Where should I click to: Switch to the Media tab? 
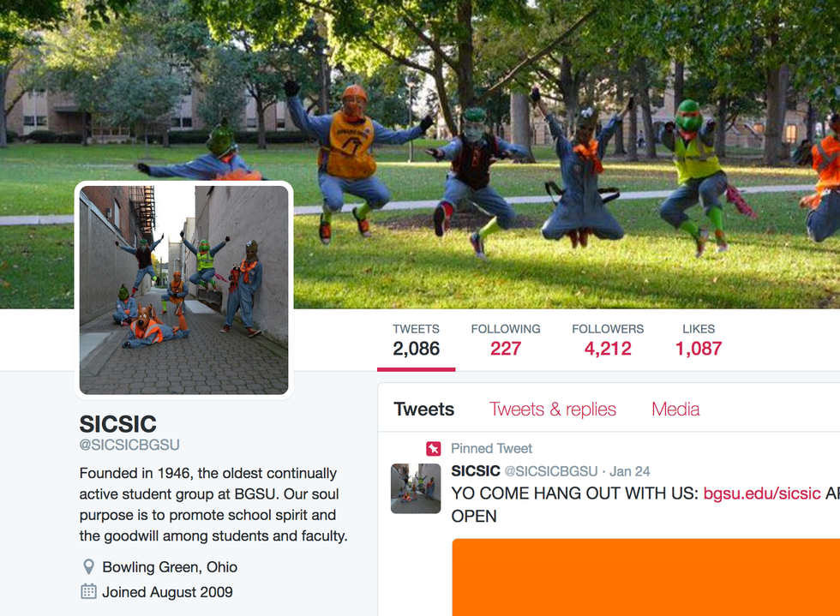[x=675, y=410]
